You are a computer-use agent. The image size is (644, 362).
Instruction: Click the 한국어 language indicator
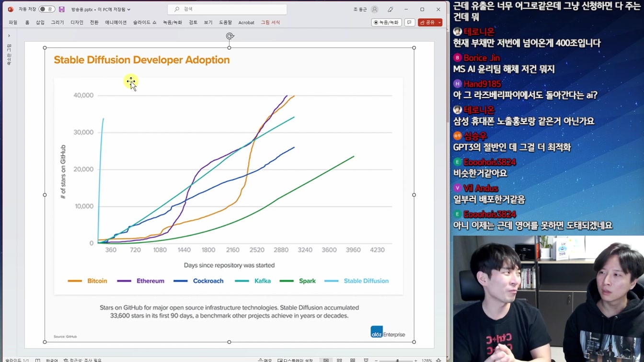[52, 360]
